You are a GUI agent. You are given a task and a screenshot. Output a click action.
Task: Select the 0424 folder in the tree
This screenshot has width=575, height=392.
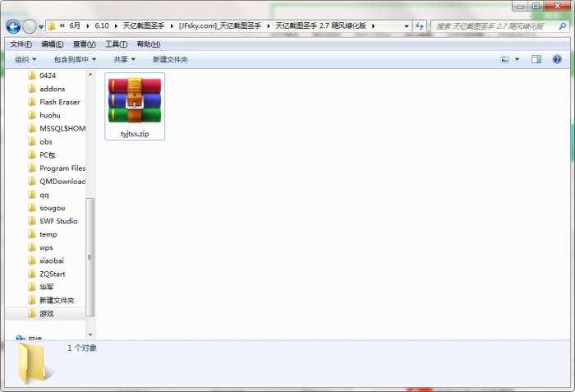click(x=48, y=76)
